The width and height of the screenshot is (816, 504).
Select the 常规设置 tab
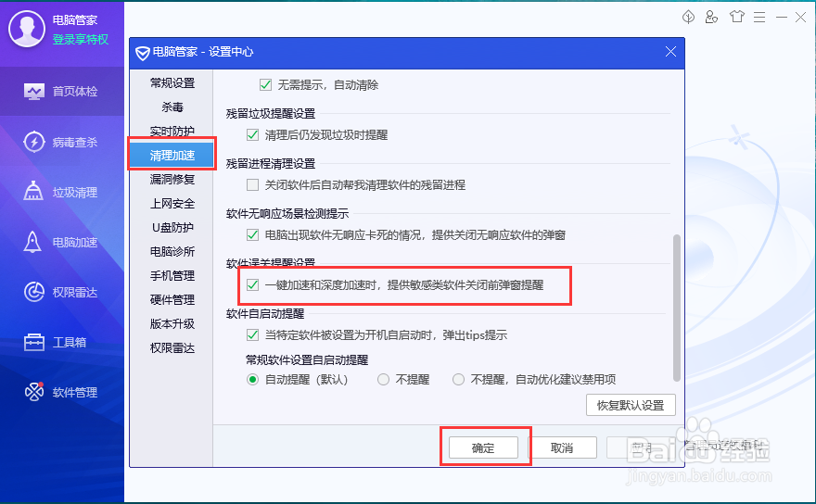(x=172, y=83)
